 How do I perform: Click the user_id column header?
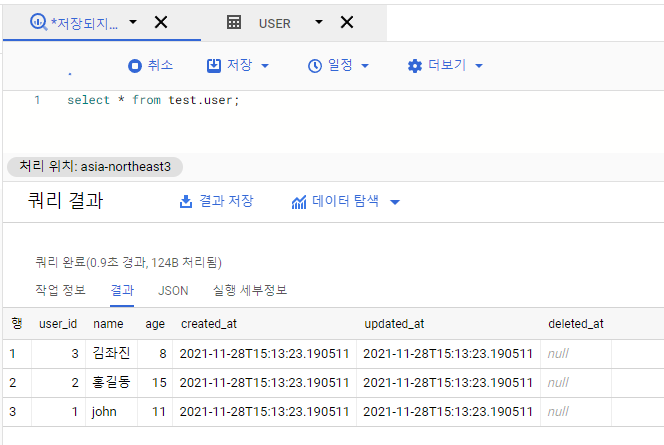(x=58, y=324)
